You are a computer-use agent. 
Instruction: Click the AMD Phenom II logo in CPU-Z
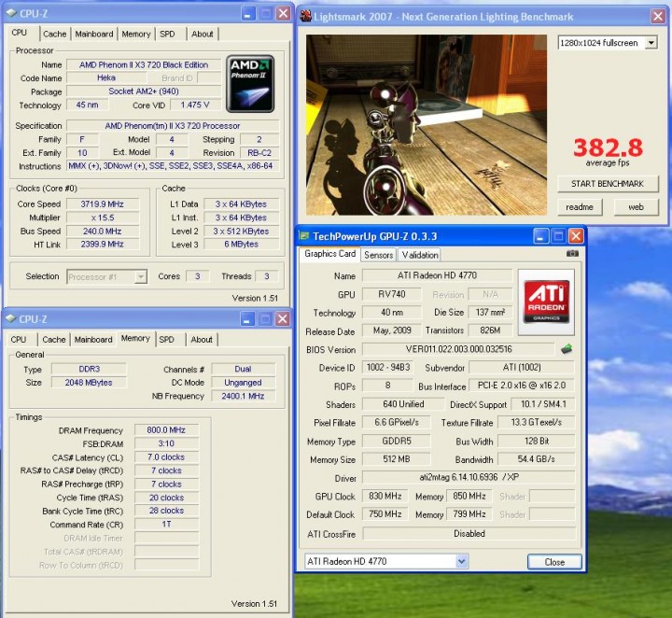tap(250, 84)
